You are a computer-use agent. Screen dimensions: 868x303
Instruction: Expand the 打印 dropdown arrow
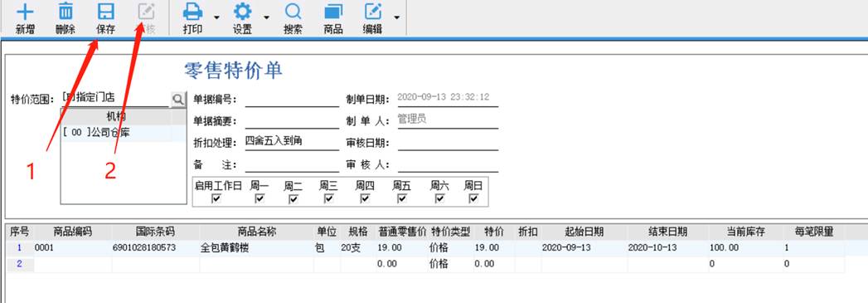[x=216, y=17]
